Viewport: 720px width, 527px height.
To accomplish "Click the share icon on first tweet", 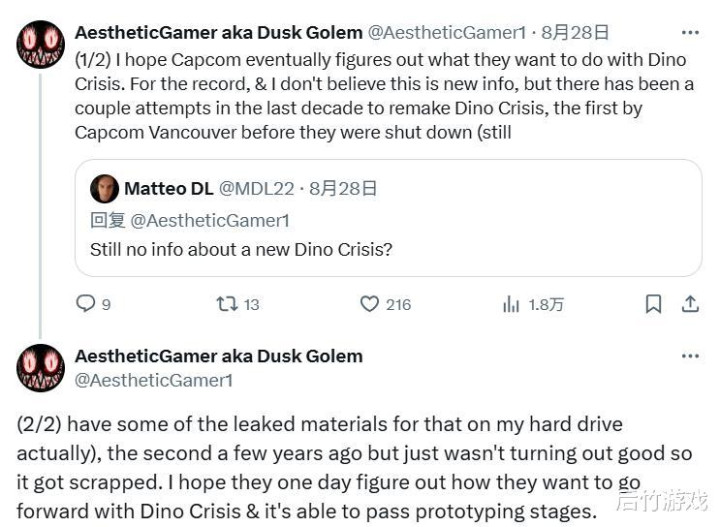I will point(690,304).
